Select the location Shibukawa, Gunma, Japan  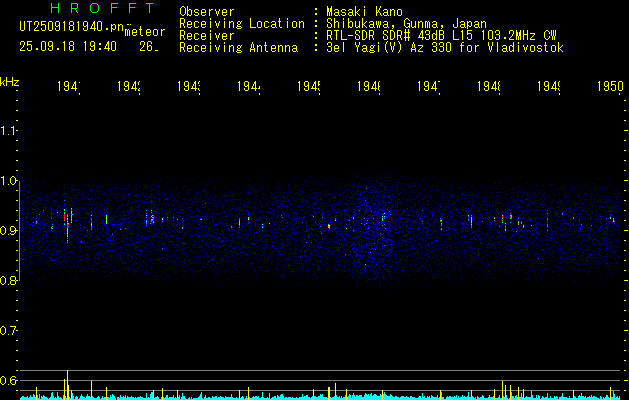[406, 24]
